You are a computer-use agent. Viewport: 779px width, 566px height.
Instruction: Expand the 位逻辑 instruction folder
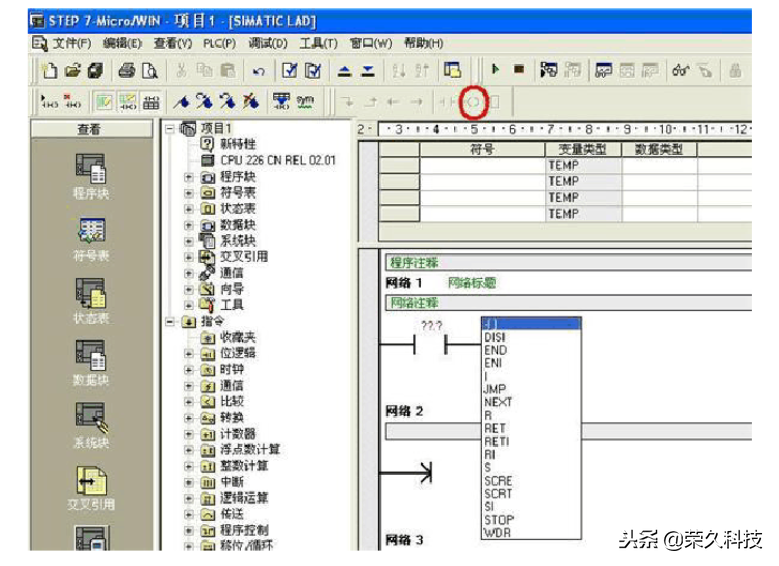188,354
